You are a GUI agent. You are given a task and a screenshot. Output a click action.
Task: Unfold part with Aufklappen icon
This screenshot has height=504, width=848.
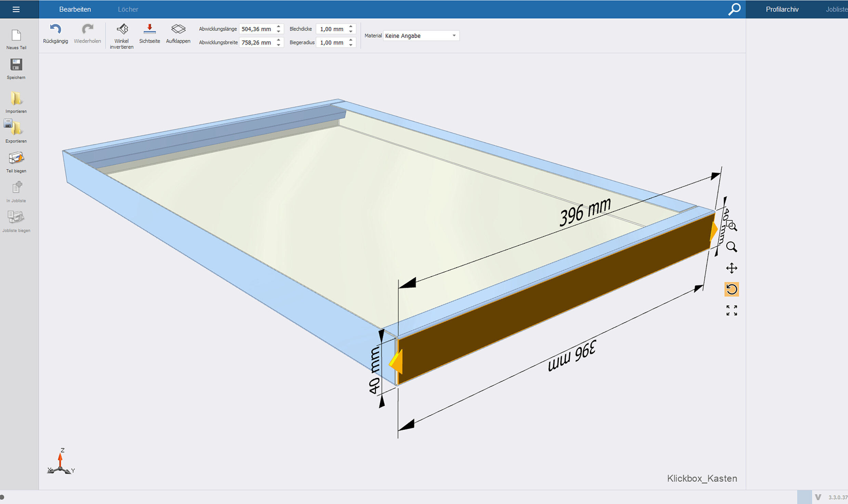pyautogui.click(x=178, y=29)
